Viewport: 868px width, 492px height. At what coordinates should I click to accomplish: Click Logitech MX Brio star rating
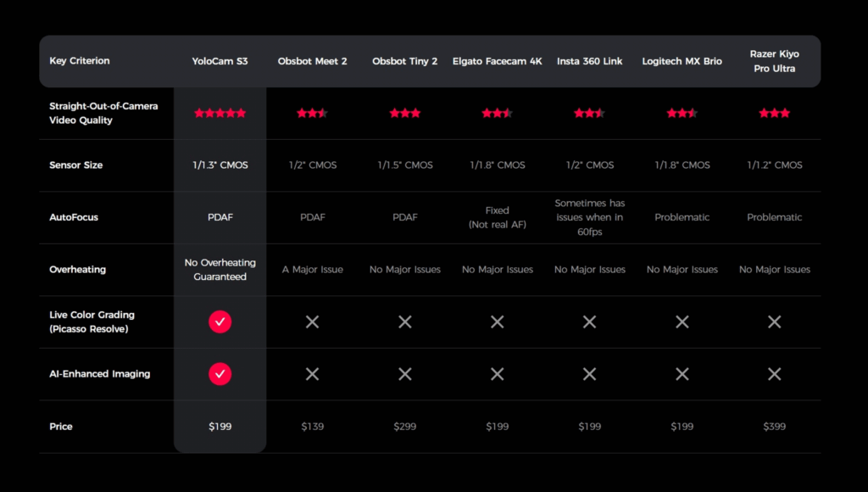682,113
